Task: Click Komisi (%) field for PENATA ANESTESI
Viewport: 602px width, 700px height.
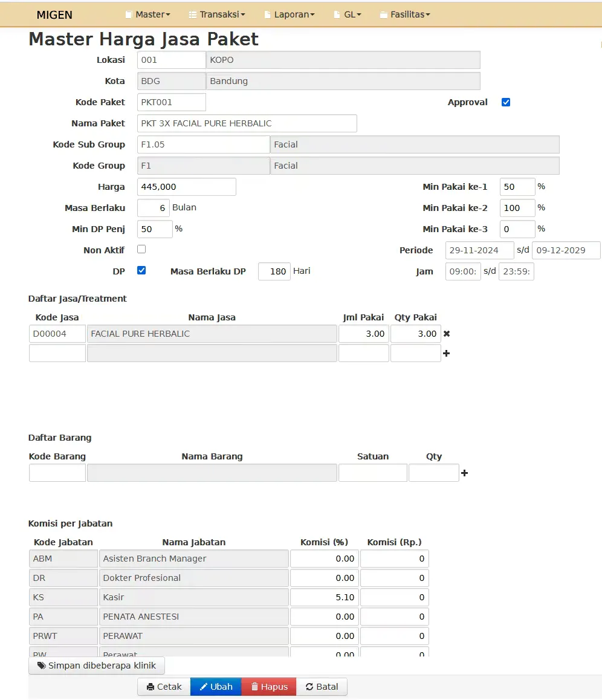Action: point(325,617)
